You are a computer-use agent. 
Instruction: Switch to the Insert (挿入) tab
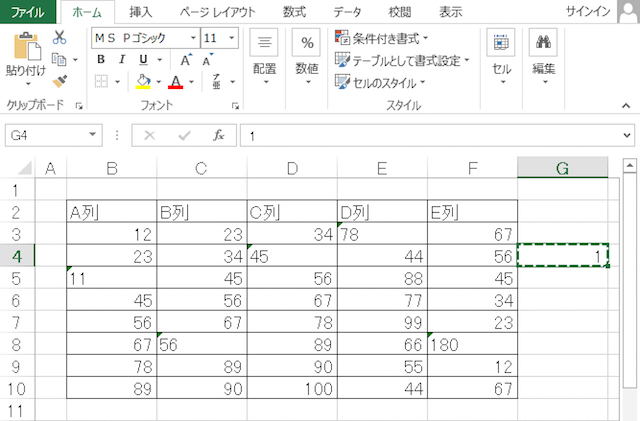coord(140,12)
